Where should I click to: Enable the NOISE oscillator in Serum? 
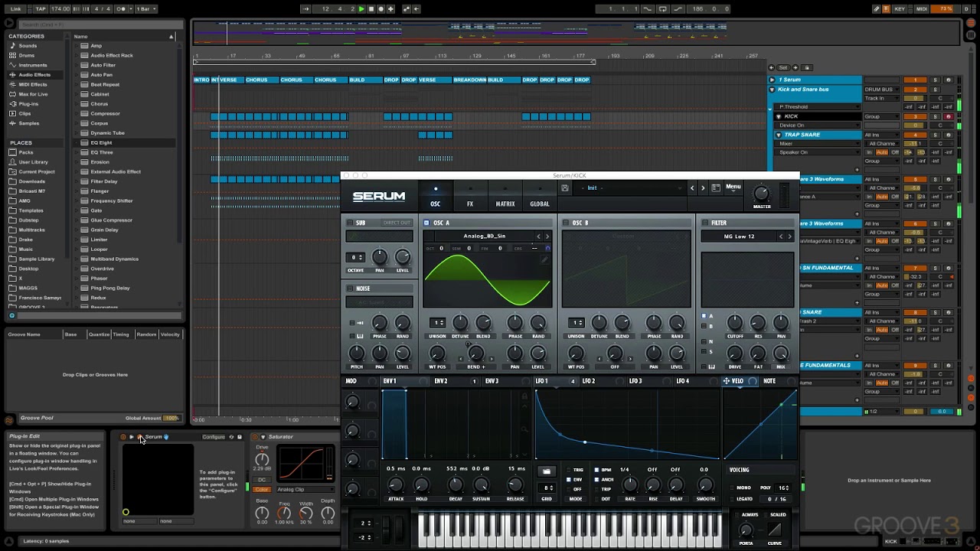point(350,289)
